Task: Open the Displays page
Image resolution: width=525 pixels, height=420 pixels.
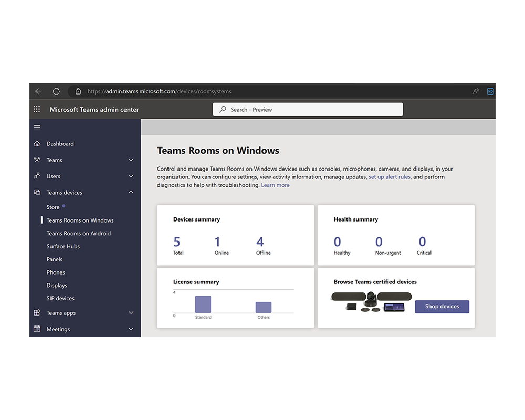Action: 57,286
